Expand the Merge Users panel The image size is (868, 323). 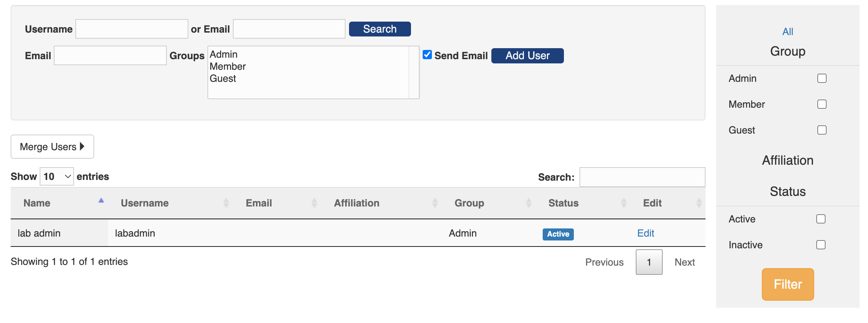[52, 147]
